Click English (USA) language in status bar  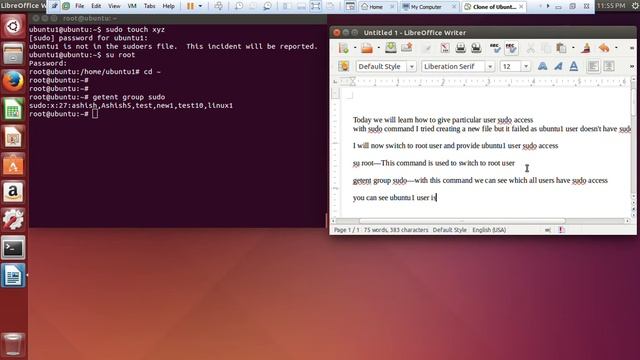[x=489, y=230]
